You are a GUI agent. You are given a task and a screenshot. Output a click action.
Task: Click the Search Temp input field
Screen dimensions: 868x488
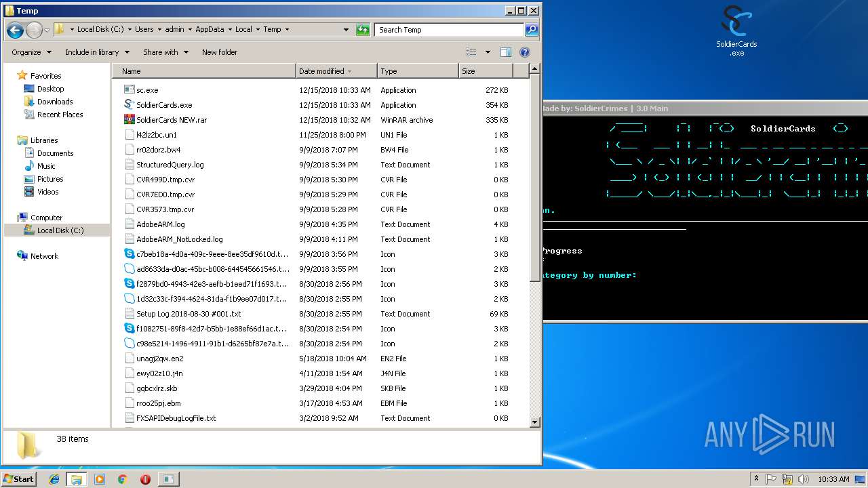coord(449,30)
